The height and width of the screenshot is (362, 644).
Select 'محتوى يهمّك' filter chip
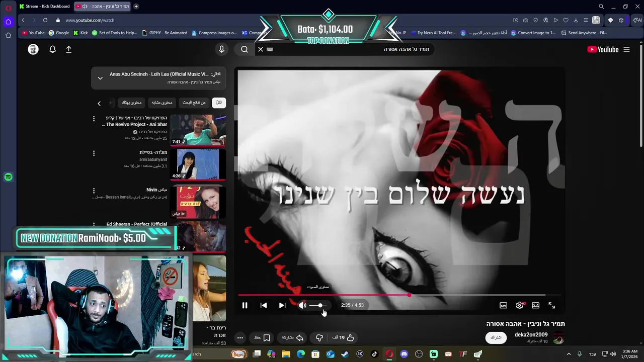coord(131,103)
